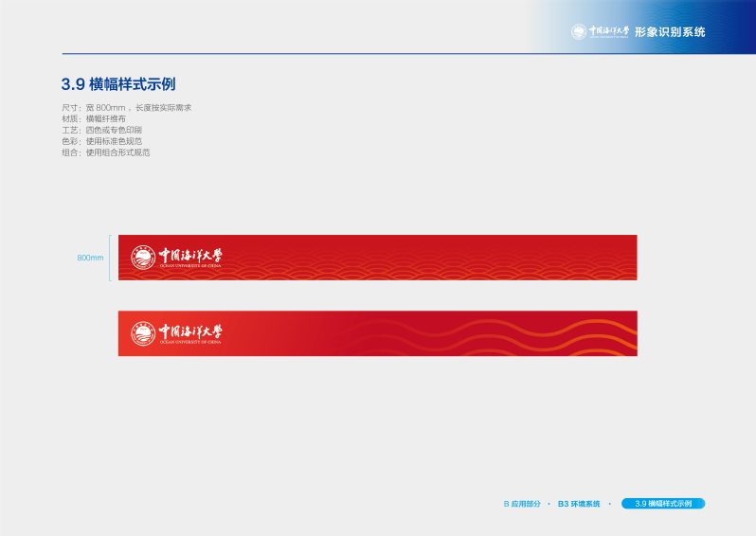Click the round emblem on the lower red banner
The height and width of the screenshot is (536, 756).
pos(142,333)
